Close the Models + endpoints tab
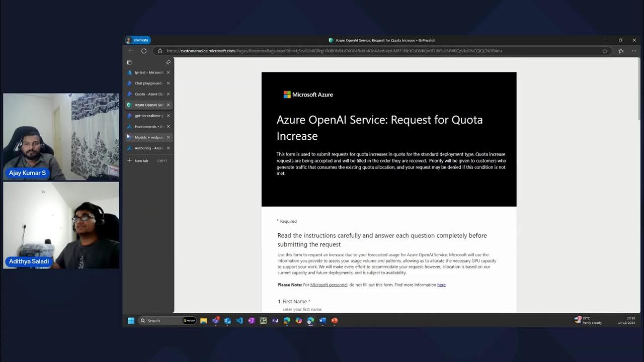 point(168,137)
